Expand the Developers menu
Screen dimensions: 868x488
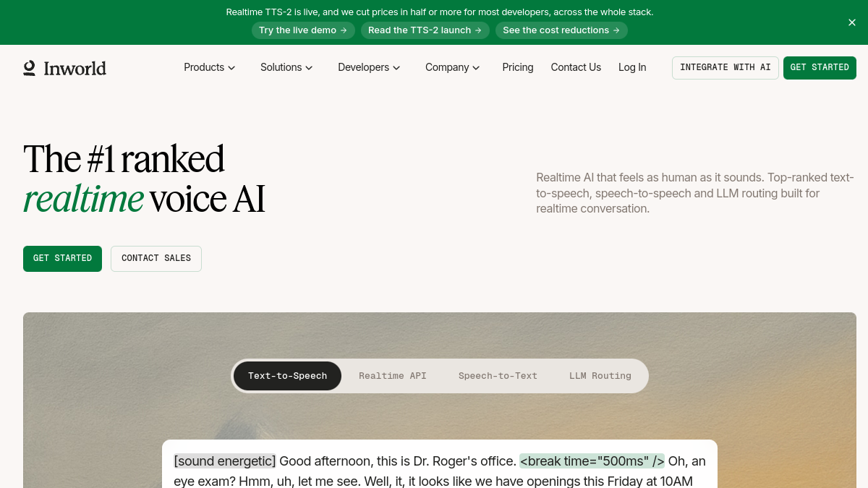pos(369,67)
